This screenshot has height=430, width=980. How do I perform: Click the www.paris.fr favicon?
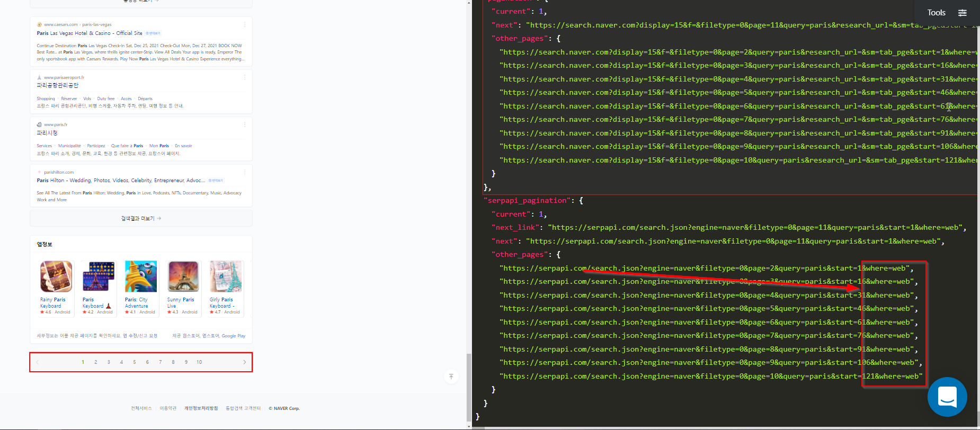click(39, 124)
